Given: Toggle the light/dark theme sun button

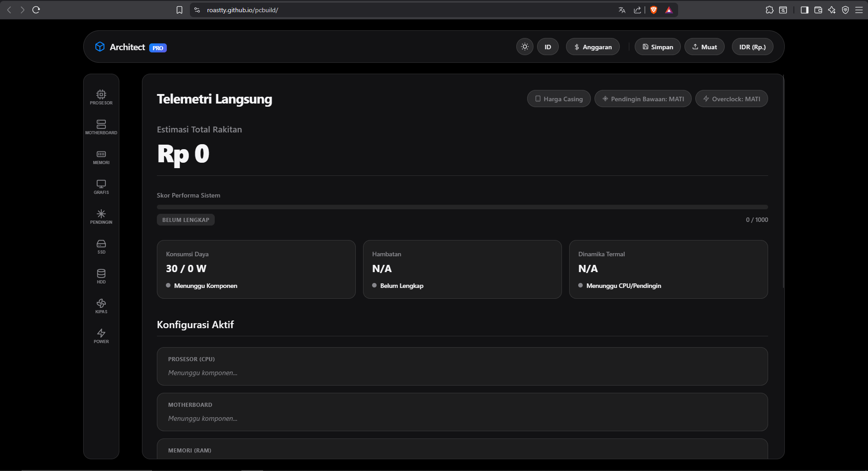Looking at the screenshot, I should tap(525, 47).
